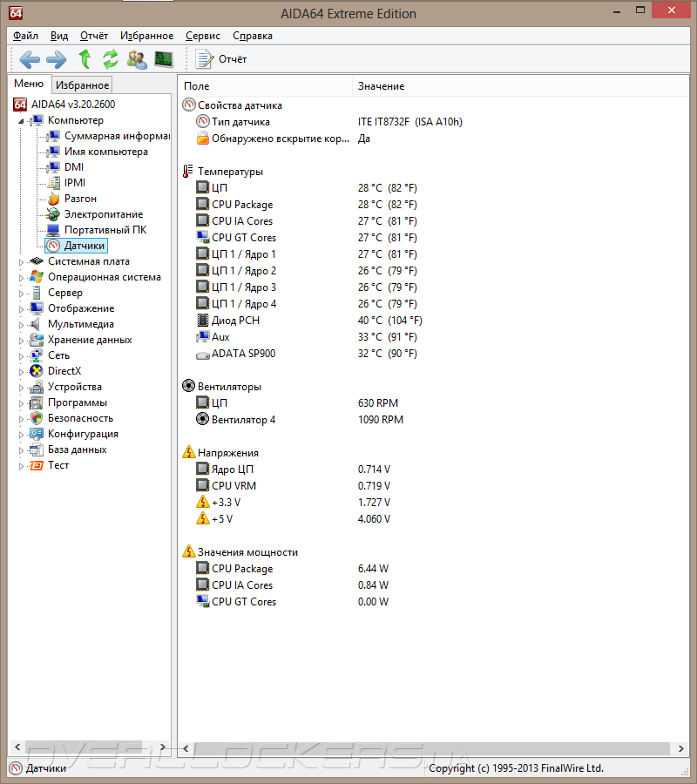Open the Справка menu
This screenshot has width=697, height=784.
tap(253, 36)
